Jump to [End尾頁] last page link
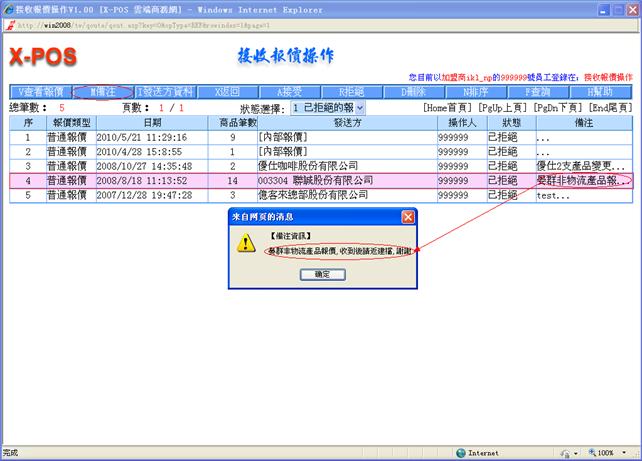 point(610,106)
